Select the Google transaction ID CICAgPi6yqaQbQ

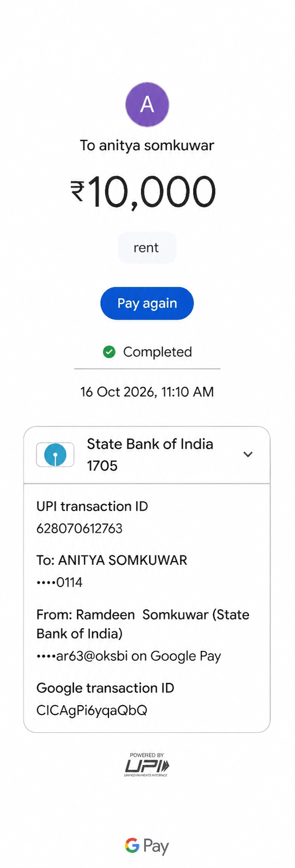(92, 710)
